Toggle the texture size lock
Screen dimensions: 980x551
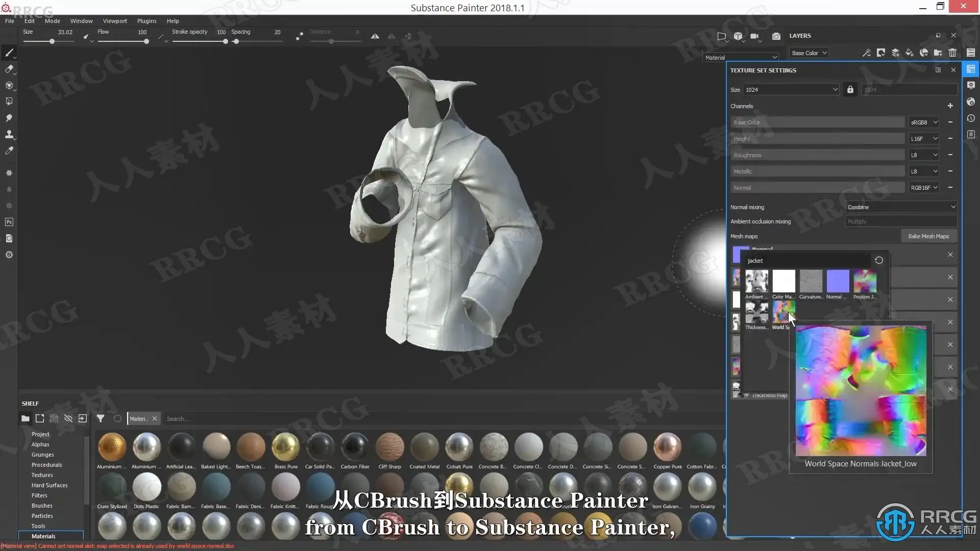click(850, 90)
